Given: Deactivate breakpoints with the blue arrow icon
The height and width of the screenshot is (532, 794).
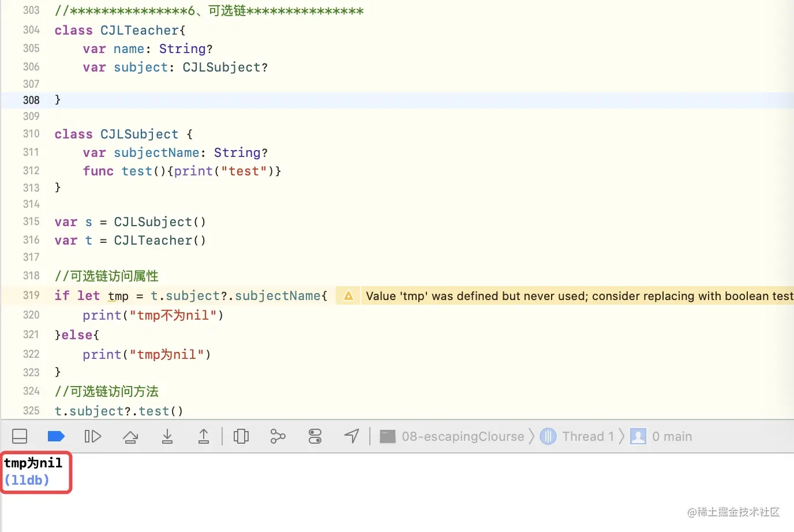Looking at the screenshot, I should 56,436.
